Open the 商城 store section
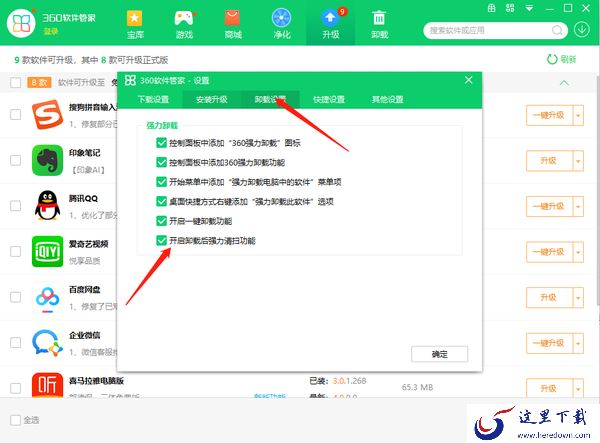This screenshot has width=600, height=443. (x=233, y=18)
